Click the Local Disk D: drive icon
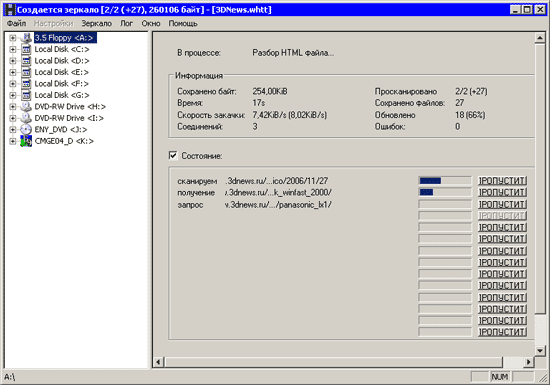Screen dimensions: 550x385 26,61
